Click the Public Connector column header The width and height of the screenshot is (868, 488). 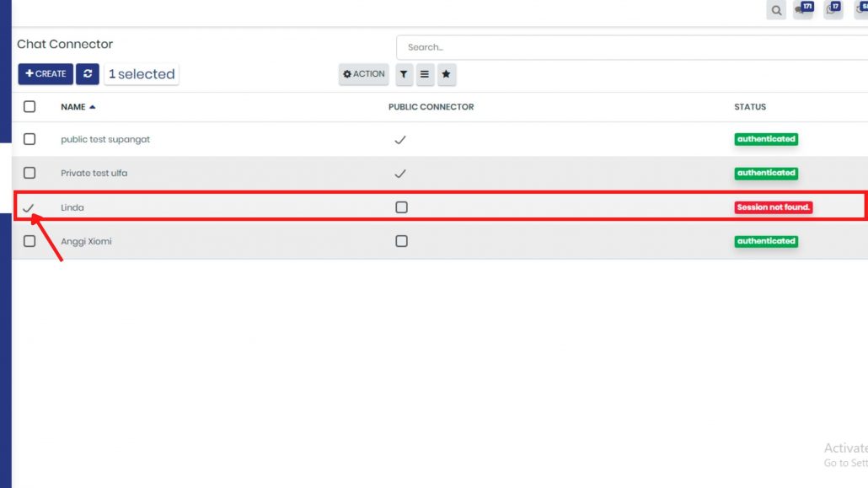tap(431, 107)
